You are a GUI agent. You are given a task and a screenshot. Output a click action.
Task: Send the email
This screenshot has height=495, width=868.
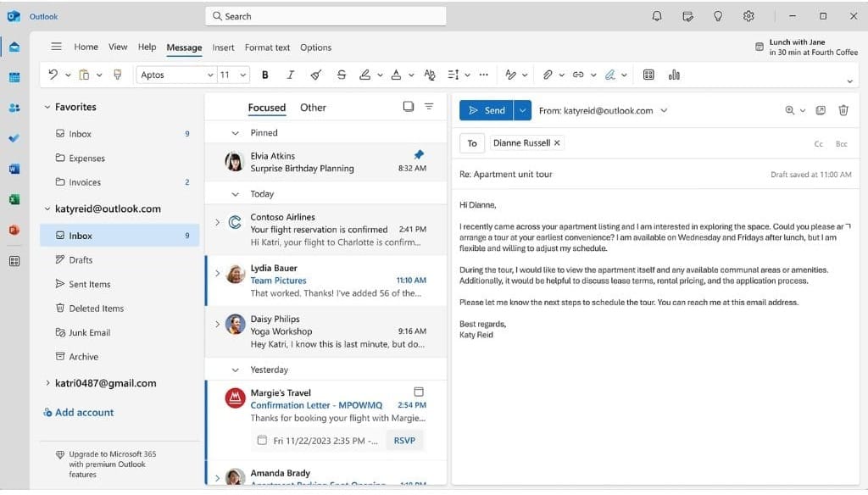click(487, 110)
